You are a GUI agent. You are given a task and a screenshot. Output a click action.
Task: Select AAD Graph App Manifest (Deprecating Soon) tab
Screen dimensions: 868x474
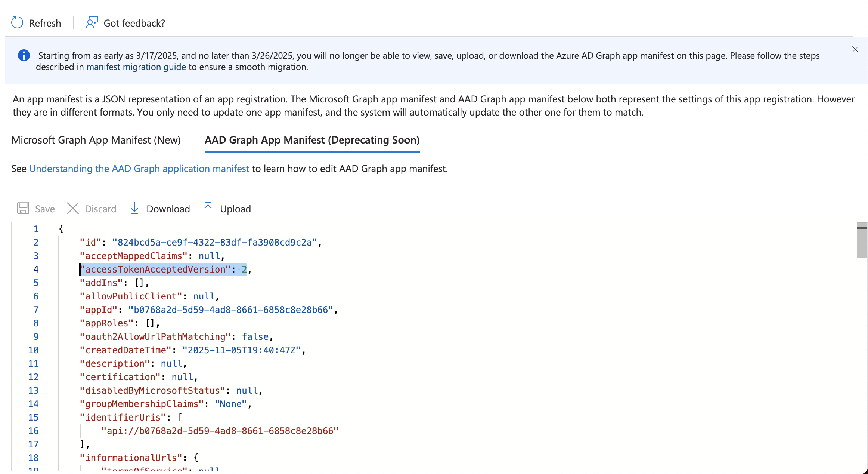coord(312,140)
